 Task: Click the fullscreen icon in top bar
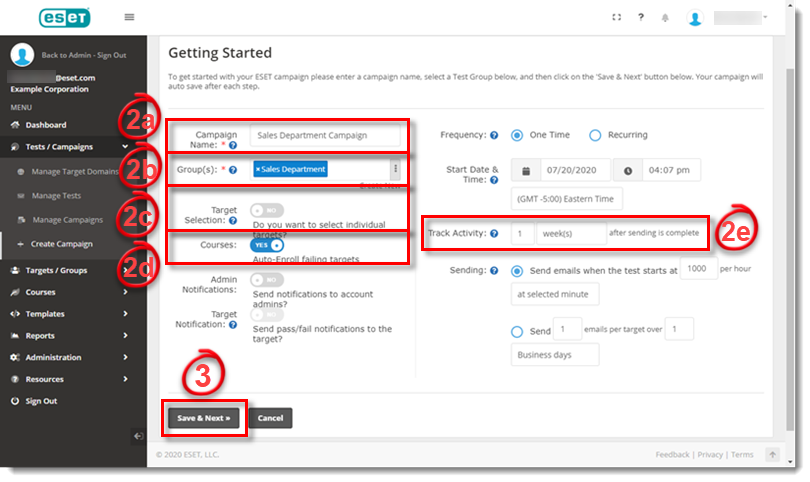pos(615,17)
